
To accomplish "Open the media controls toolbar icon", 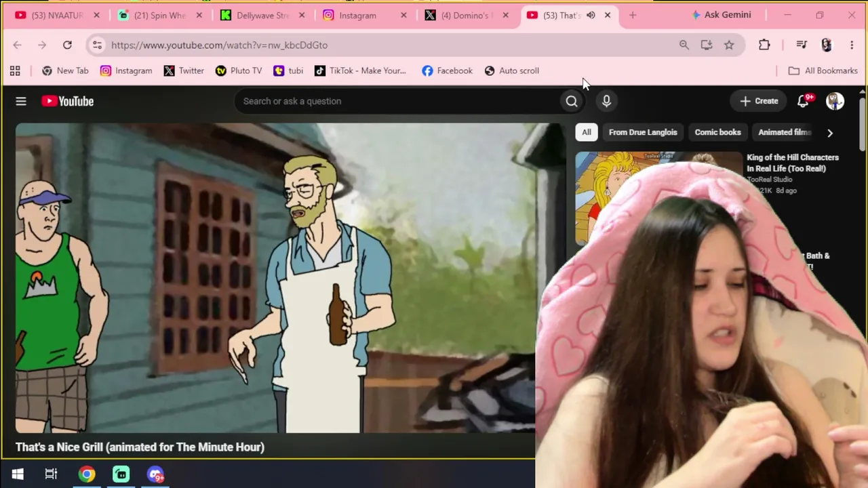I will (x=802, y=45).
